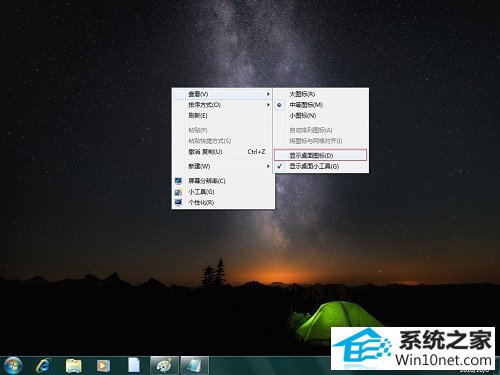The height and width of the screenshot is (375, 500).
Task: Open the blank document icon on taskbar
Action: (x=134, y=365)
